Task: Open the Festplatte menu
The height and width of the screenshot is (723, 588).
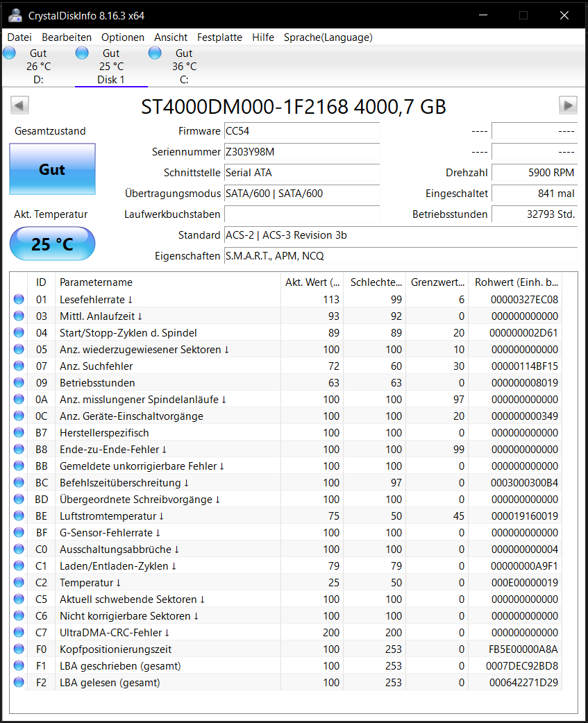Action: pos(219,37)
